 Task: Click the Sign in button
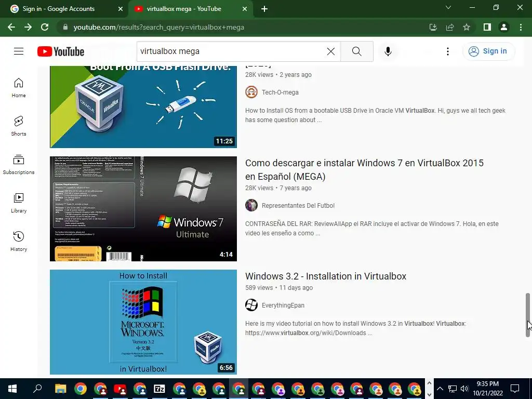click(488, 51)
